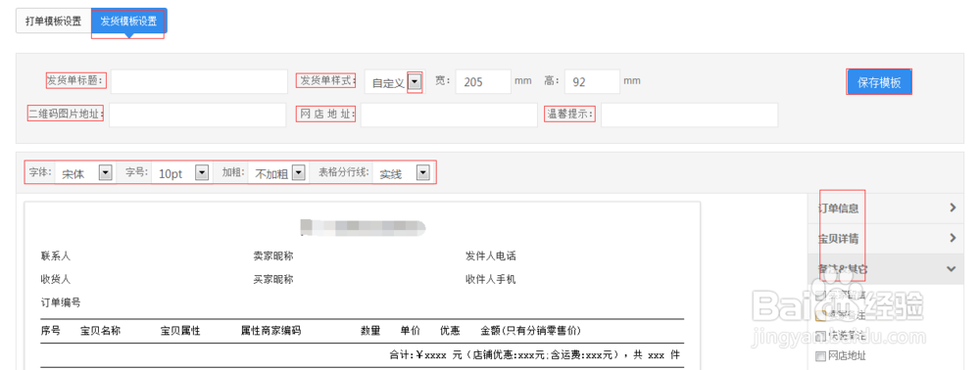Viewport: 980px width, 370px height.
Task: Click the 序号 column header
Action: click(51, 331)
